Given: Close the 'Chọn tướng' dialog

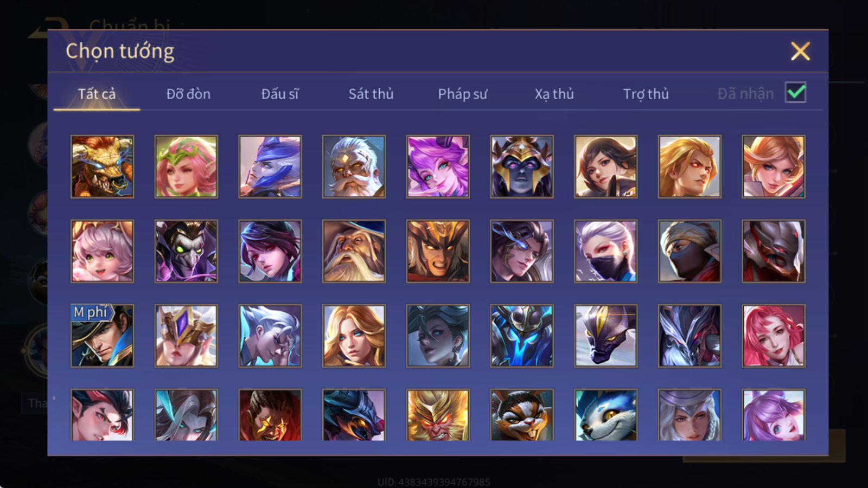Looking at the screenshot, I should coord(800,51).
